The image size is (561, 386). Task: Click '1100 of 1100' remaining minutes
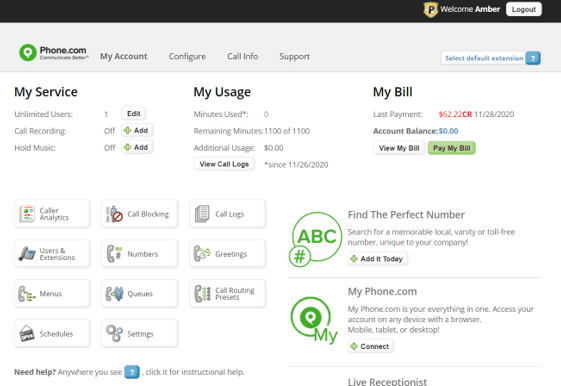[x=287, y=131]
